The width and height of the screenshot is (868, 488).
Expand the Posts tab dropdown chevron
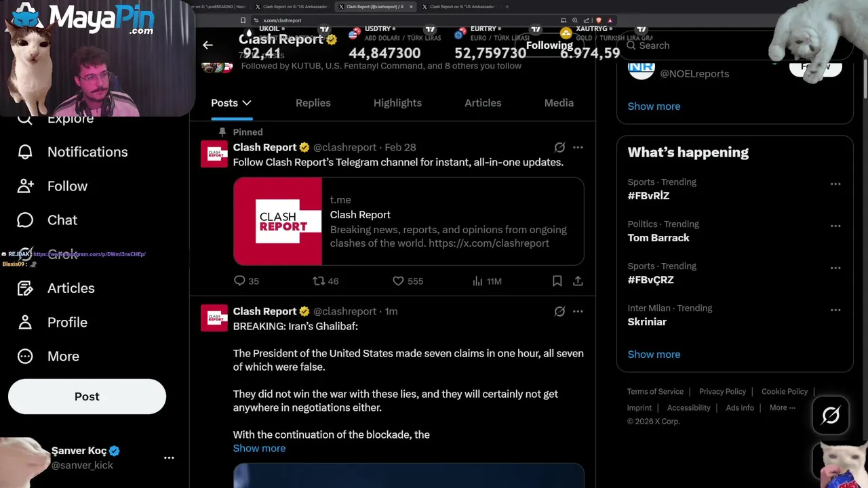coord(247,103)
